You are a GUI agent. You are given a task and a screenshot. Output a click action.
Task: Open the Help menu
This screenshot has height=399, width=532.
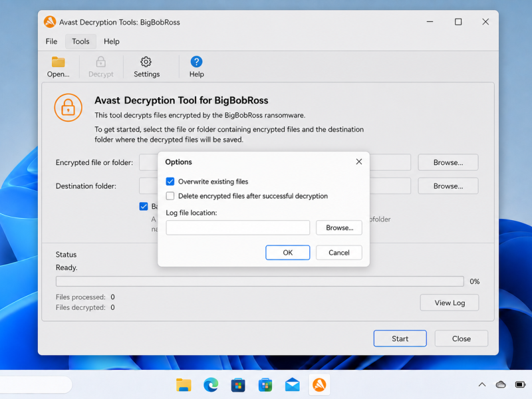(112, 41)
